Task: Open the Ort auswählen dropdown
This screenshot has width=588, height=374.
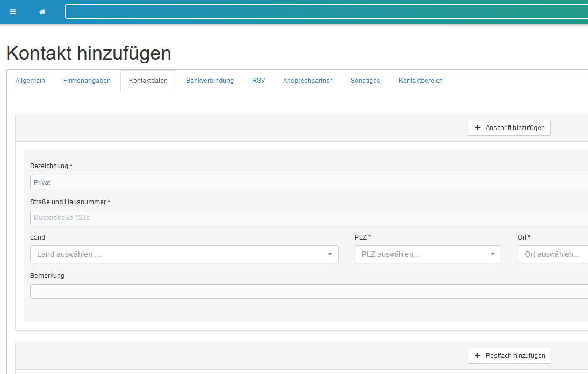Action: [553, 254]
